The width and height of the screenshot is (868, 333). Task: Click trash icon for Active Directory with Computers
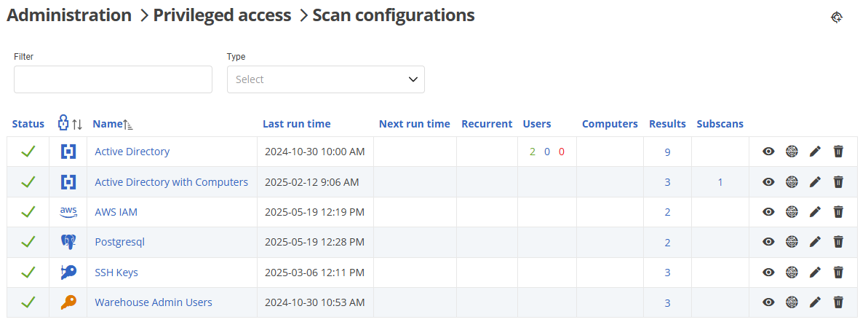click(x=838, y=182)
